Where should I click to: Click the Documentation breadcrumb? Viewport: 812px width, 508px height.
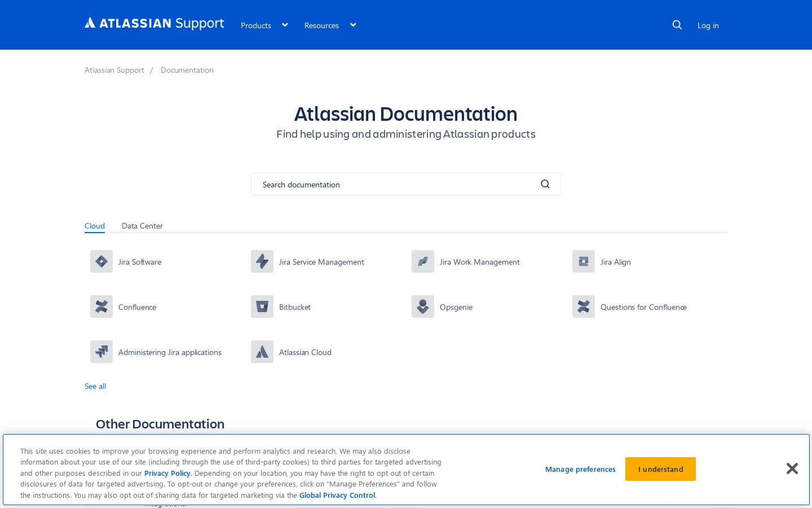(x=187, y=70)
